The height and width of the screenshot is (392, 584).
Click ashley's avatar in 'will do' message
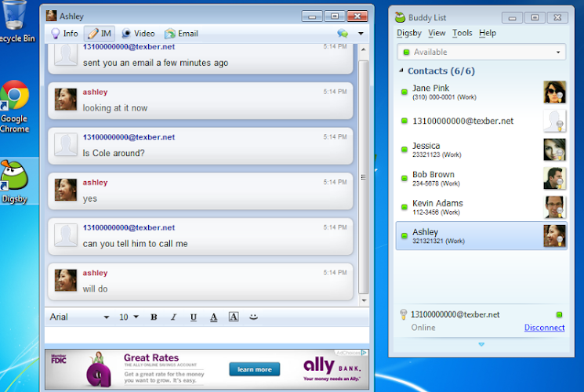(66, 280)
